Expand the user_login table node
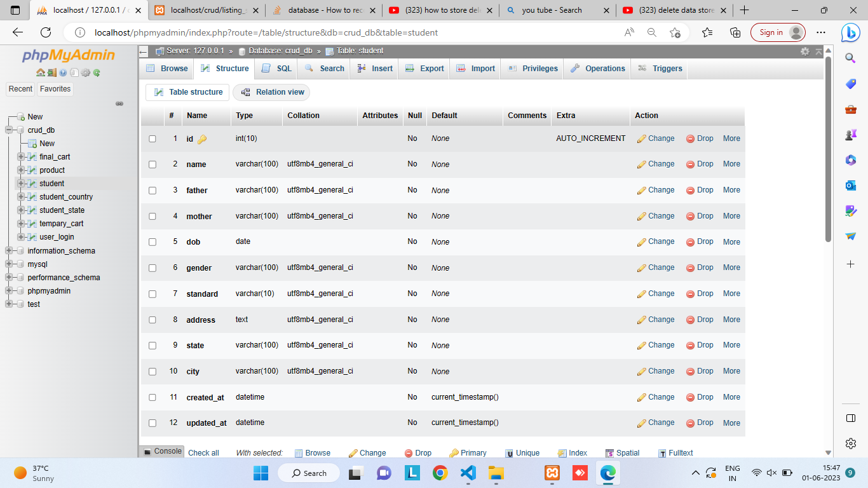 pos(20,237)
